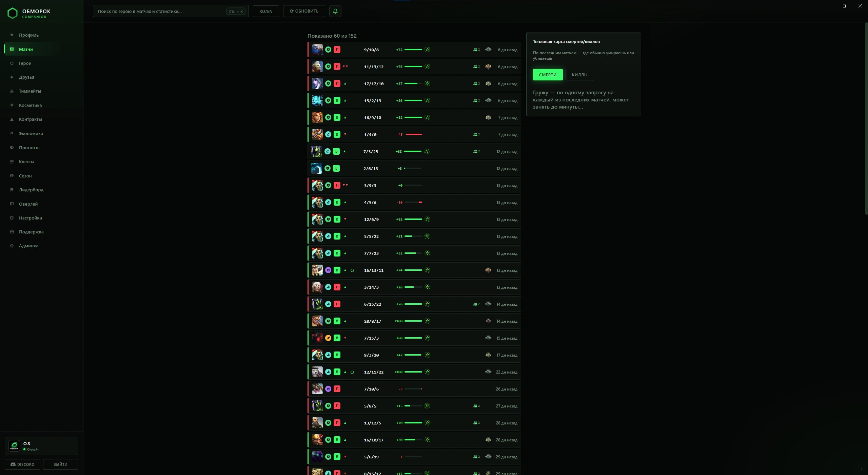Viewport: 868px width, 475px height.
Task: Navigate to the Оверлей section
Action: 28,204
